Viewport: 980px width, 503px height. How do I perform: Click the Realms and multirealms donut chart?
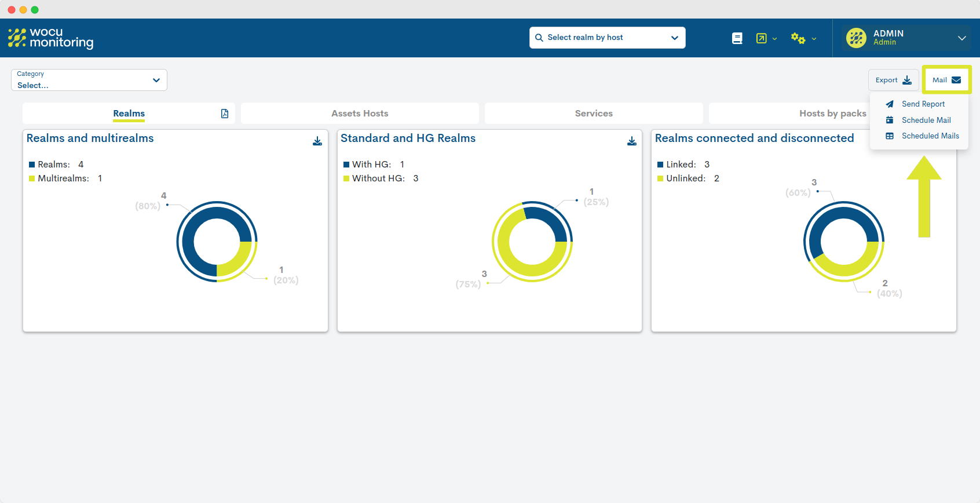217,242
